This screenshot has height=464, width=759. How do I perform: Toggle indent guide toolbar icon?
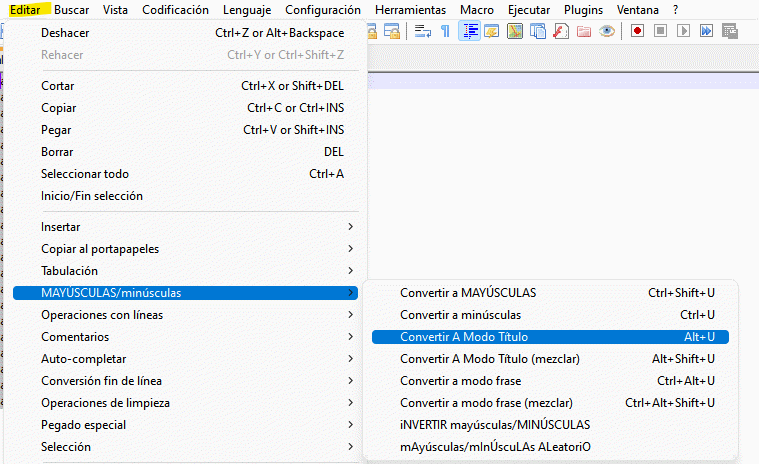coord(469,31)
